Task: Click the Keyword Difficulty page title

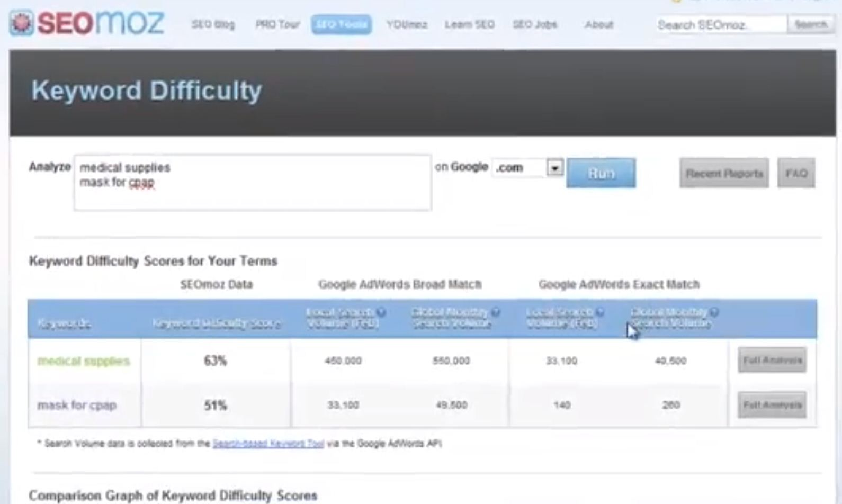Action: click(x=147, y=91)
